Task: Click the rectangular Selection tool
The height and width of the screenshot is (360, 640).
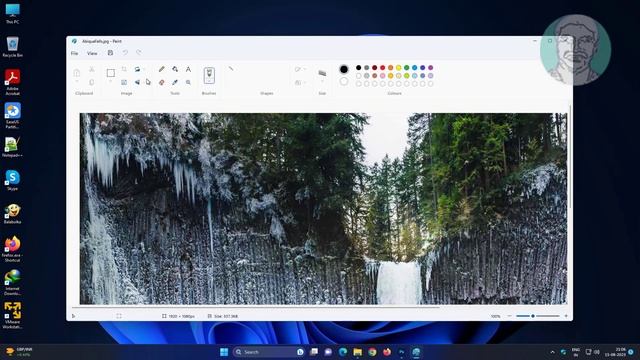Action: [111, 73]
